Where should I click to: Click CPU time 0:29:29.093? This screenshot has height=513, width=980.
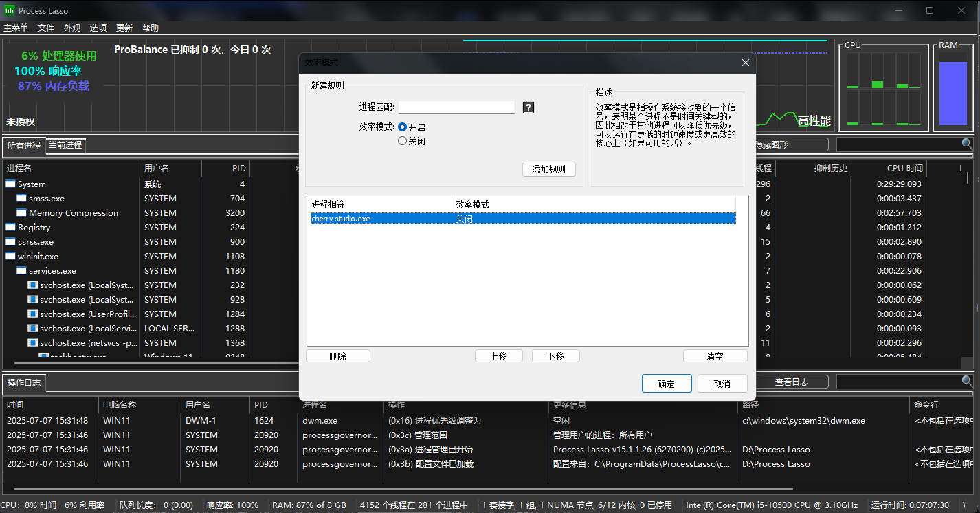[x=899, y=184]
